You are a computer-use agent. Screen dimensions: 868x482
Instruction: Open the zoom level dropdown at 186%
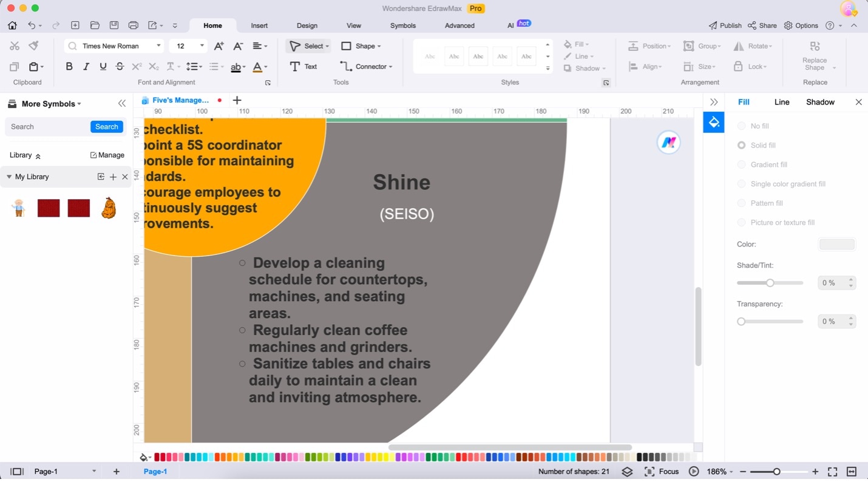[731, 472]
